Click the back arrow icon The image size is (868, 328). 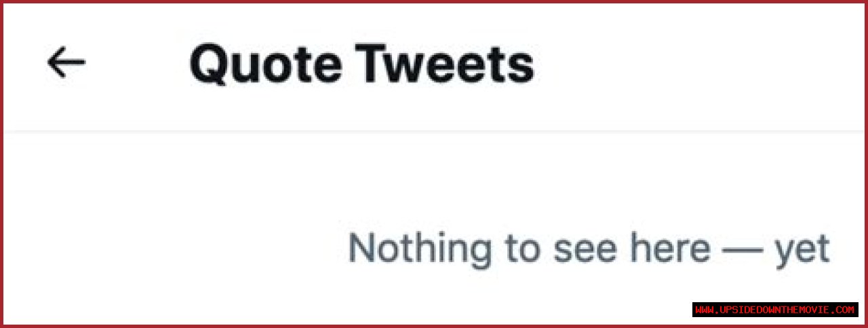[66, 62]
